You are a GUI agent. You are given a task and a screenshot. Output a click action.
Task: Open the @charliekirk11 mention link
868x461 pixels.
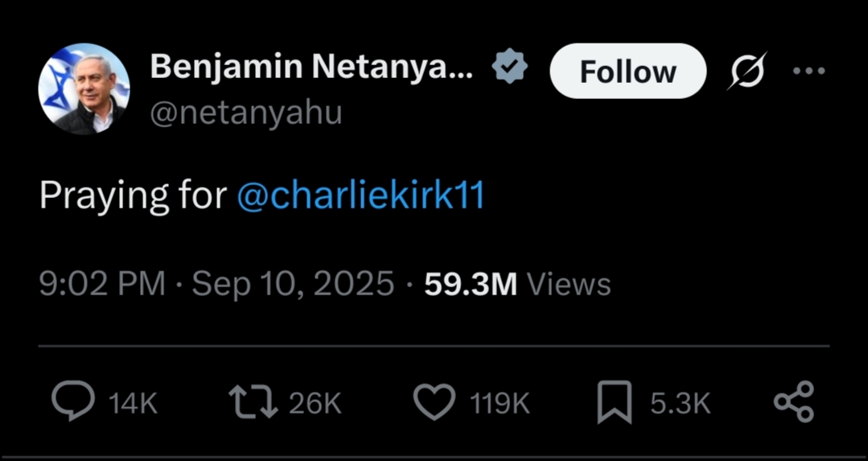coord(360,196)
